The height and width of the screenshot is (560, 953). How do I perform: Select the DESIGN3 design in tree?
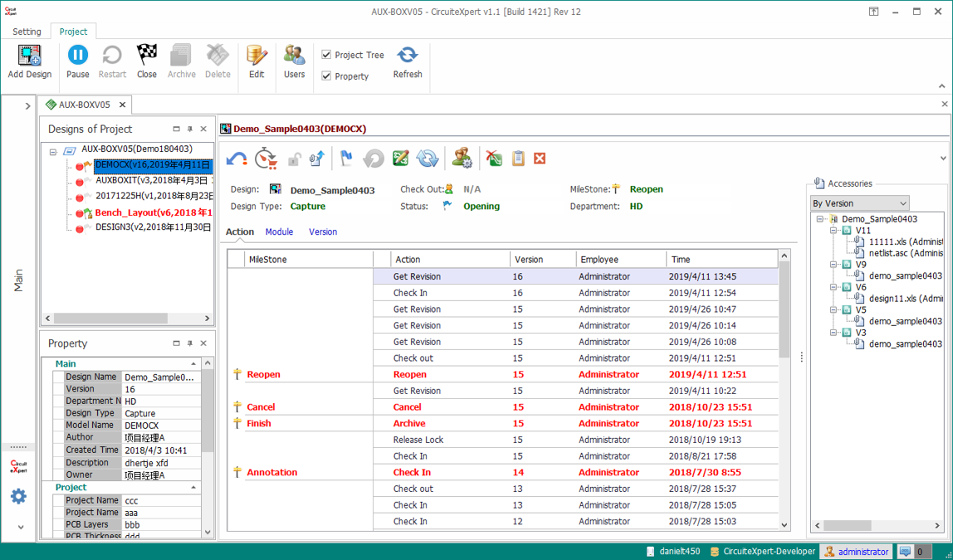coord(153,227)
